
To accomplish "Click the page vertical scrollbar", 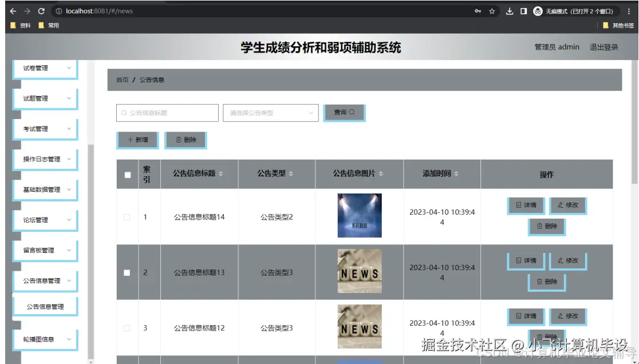I will (634, 122).
